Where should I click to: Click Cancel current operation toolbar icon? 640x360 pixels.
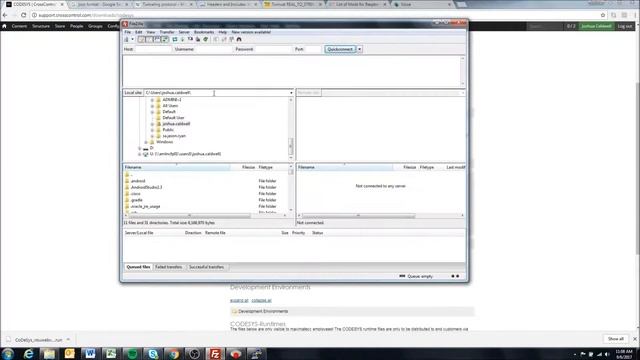(x=190, y=40)
